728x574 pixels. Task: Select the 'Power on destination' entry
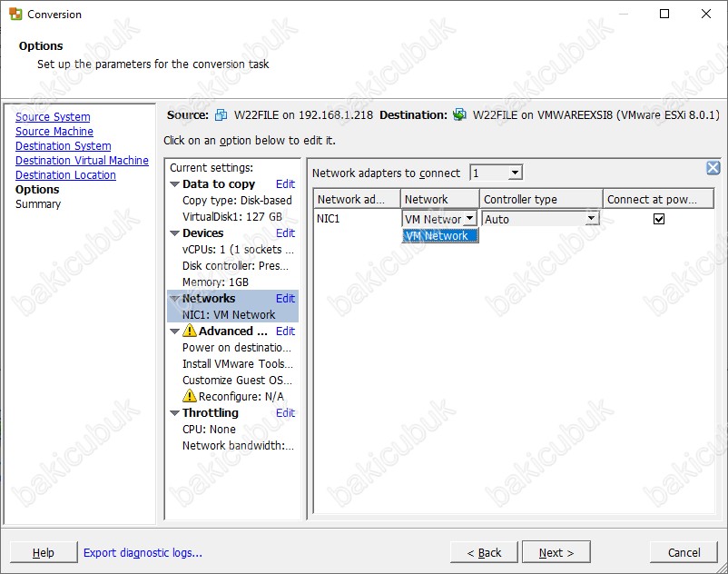pos(237,347)
